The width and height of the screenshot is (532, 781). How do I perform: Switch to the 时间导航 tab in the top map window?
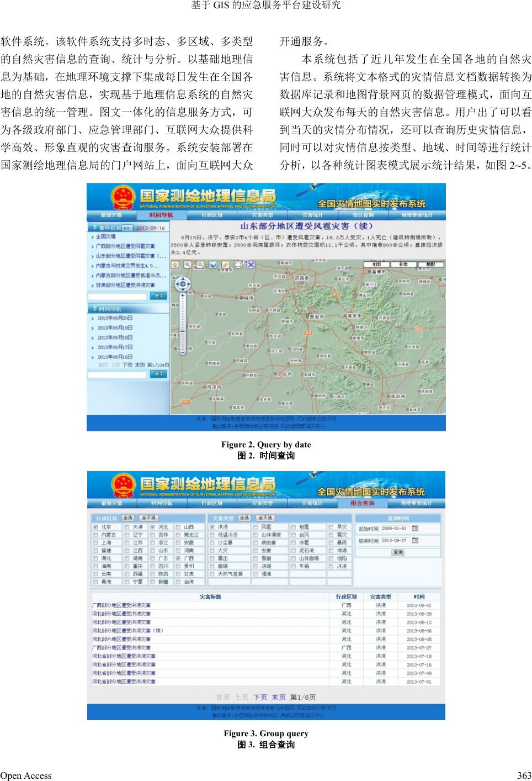click(x=162, y=215)
